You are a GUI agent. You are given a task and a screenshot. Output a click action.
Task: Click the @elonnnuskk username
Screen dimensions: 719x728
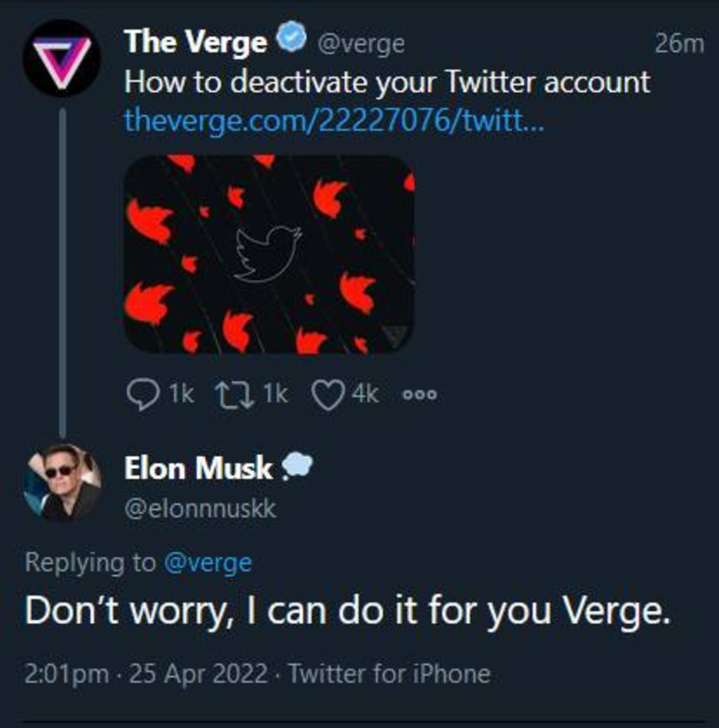coord(200,508)
